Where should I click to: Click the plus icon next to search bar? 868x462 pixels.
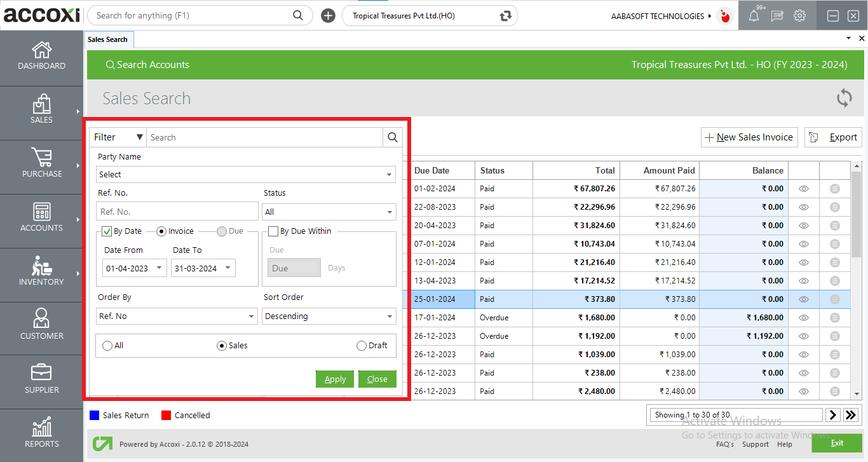coord(328,16)
